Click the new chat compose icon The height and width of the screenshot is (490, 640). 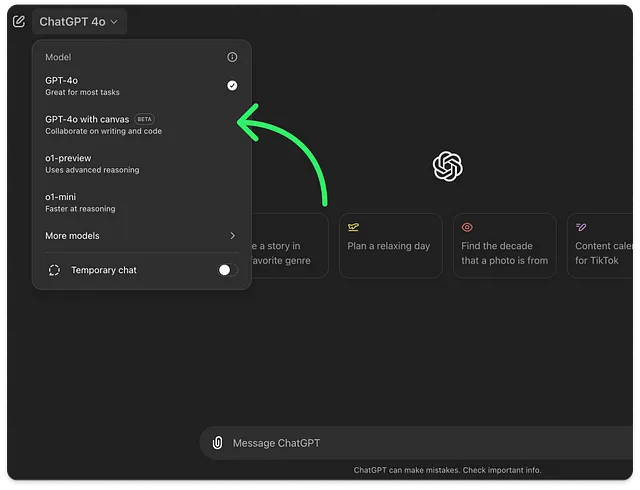pyautogui.click(x=19, y=21)
